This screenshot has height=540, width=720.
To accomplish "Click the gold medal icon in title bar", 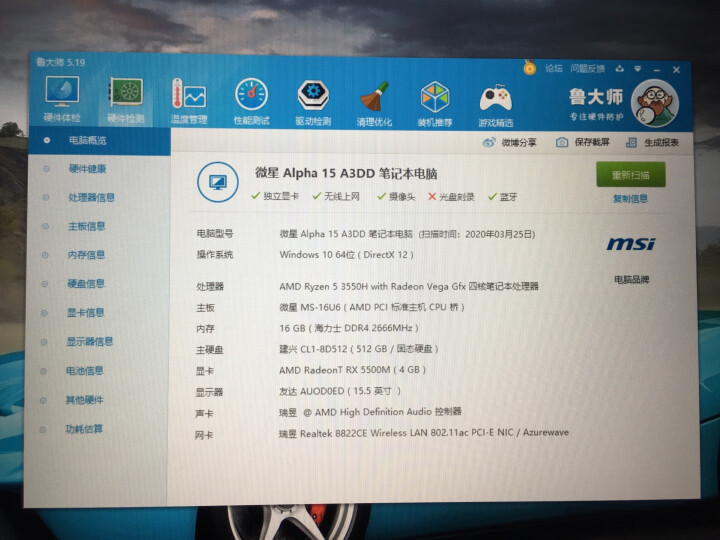I will point(530,68).
